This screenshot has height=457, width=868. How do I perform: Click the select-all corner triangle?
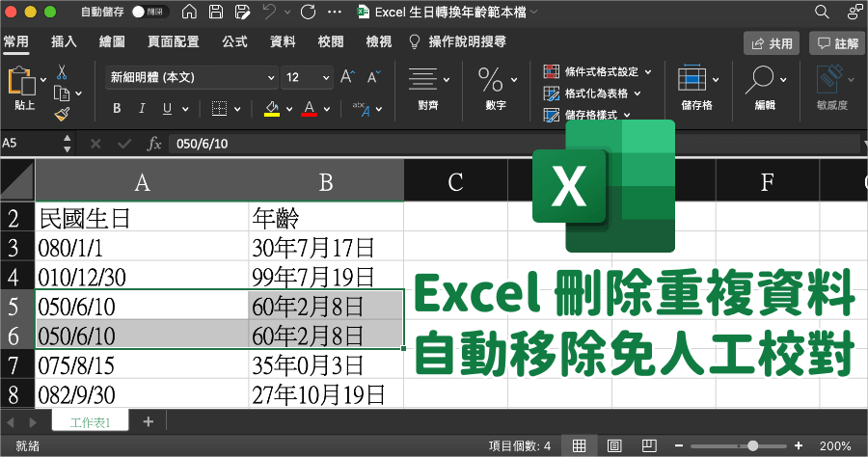click(x=17, y=180)
